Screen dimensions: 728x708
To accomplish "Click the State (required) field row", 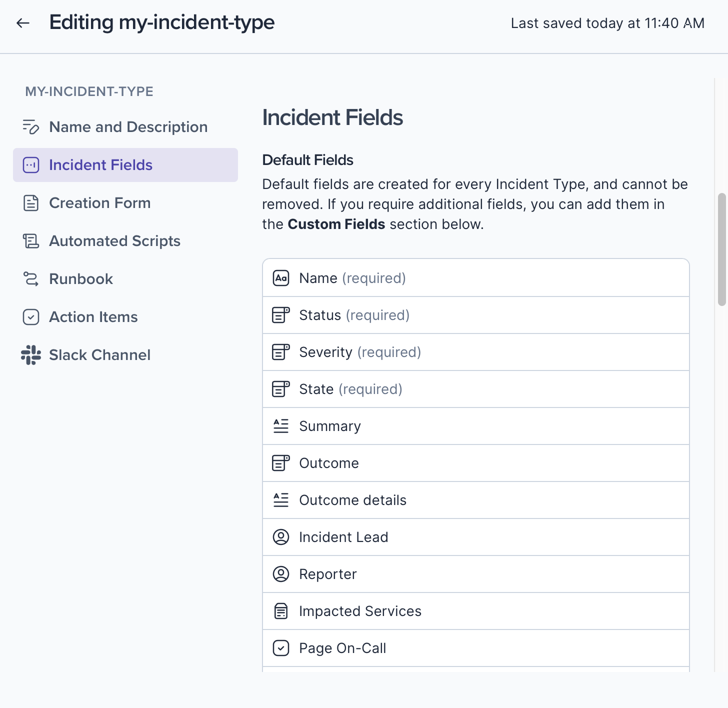I will point(475,389).
